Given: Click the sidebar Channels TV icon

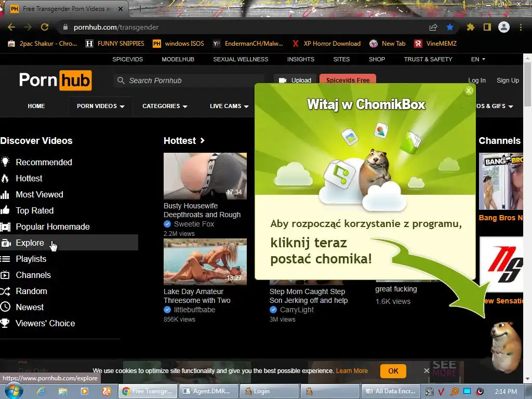Looking at the screenshot, I should point(5,275).
